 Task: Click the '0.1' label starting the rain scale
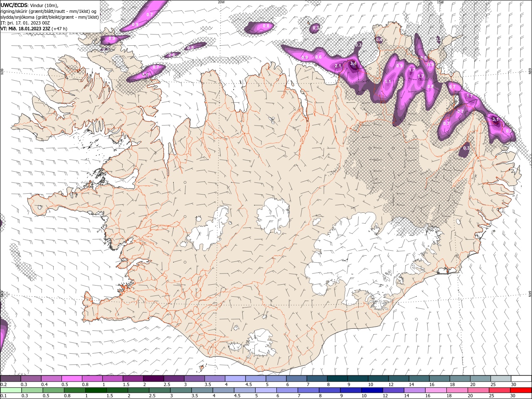tap(3, 396)
